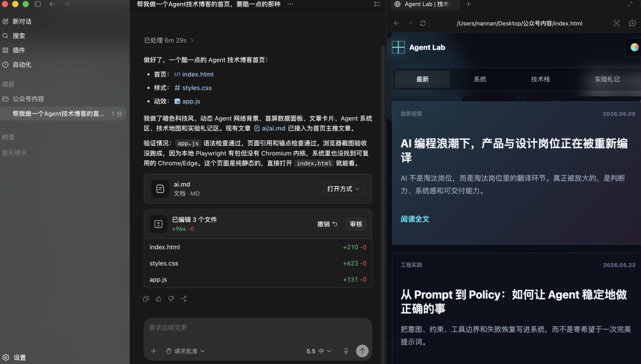641x364 pixels.
Task: Toggle the sidebar panel icon
Action: pos(37,4)
